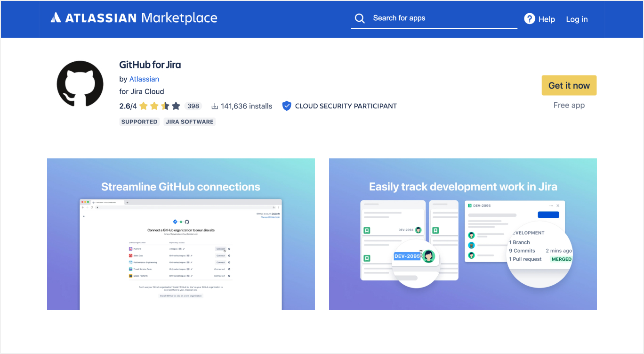Click the installs download icon

click(215, 106)
